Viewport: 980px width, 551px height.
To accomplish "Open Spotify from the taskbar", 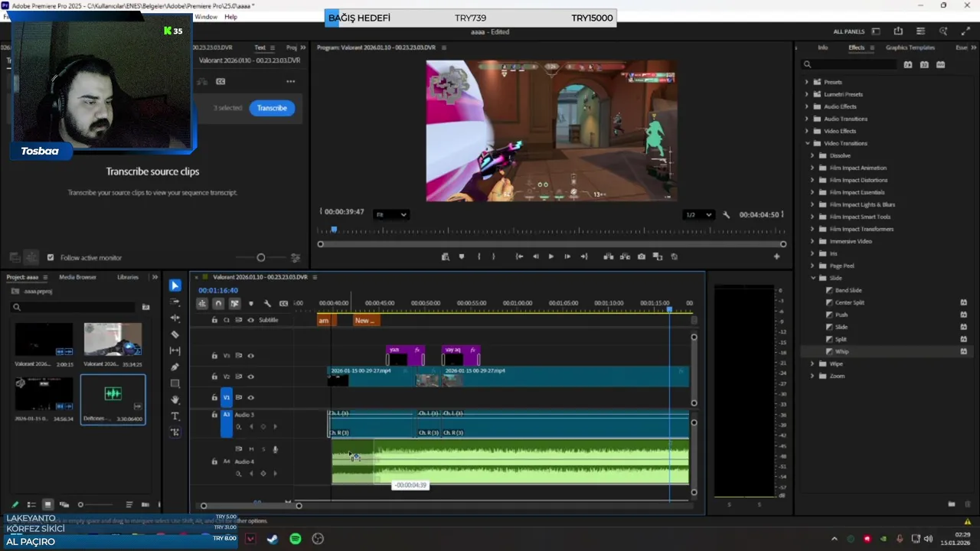I will point(296,539).
